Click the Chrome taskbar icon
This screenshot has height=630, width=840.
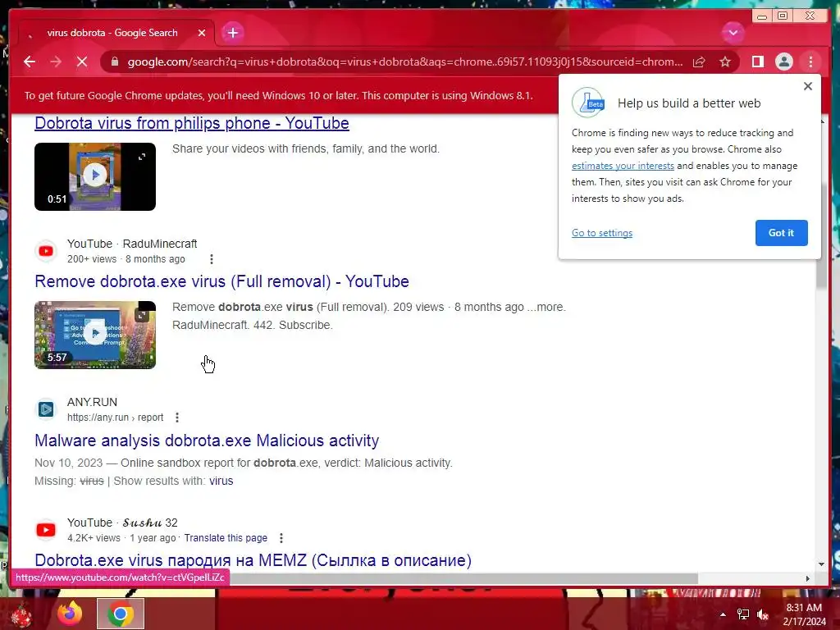point(121,614)
